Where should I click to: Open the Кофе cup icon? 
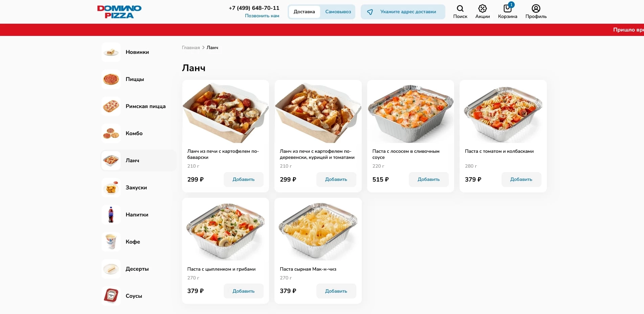tap(111, 242)
